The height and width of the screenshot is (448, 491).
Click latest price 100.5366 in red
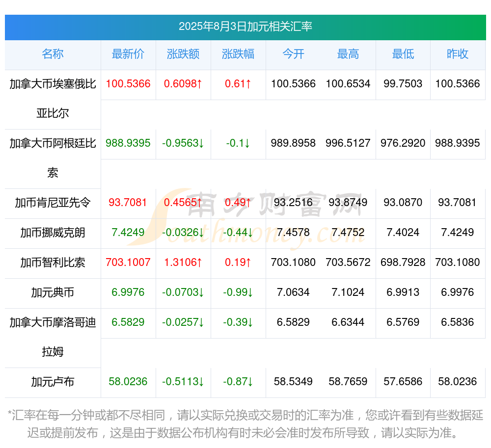128,84
